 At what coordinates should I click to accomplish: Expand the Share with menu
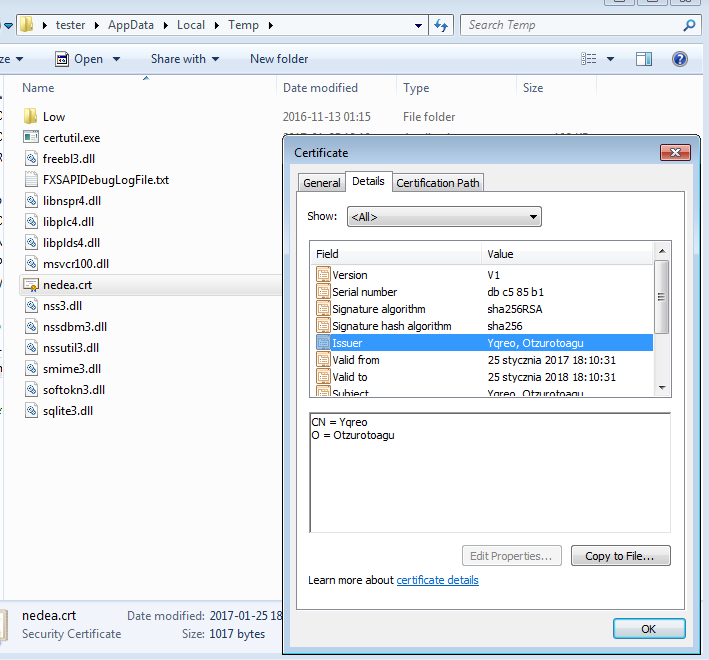[x=186, y=59]
